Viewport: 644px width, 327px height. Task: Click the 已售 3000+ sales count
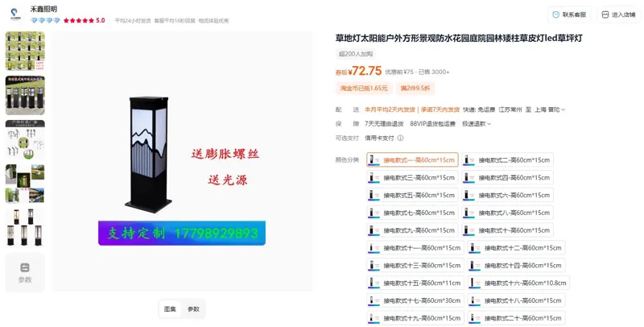434,72
